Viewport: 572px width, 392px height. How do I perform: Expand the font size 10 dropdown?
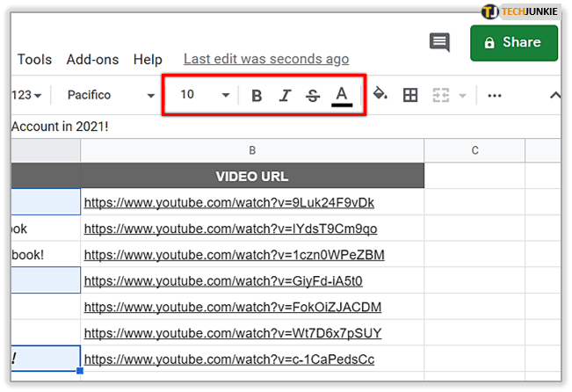coord(206,95)
